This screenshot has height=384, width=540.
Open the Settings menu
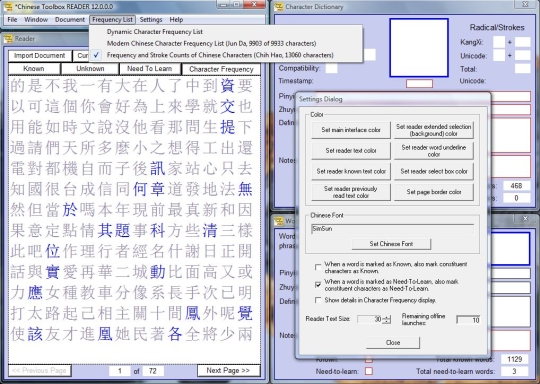click(151, 20)
